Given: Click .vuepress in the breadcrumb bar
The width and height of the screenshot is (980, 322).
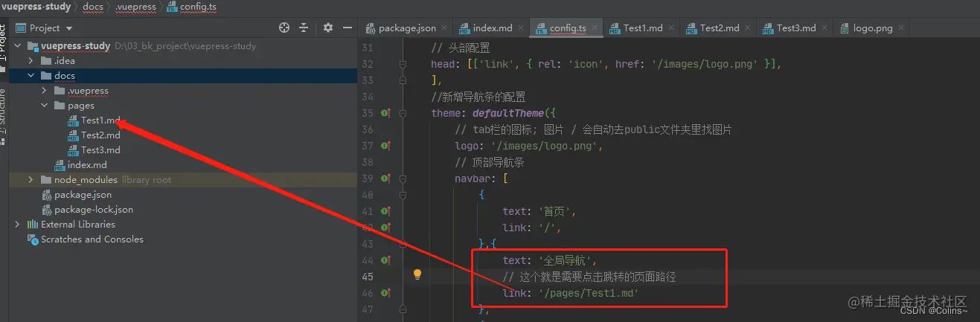Looking at the screenshot, I should (x=135, y=7).
